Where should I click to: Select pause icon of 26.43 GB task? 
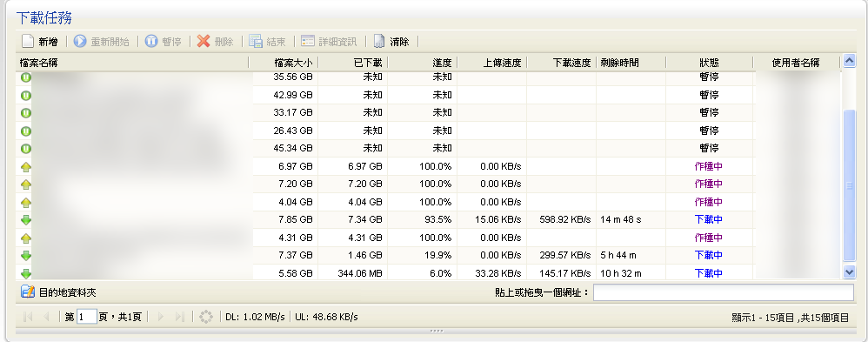[x=25, y=131]
